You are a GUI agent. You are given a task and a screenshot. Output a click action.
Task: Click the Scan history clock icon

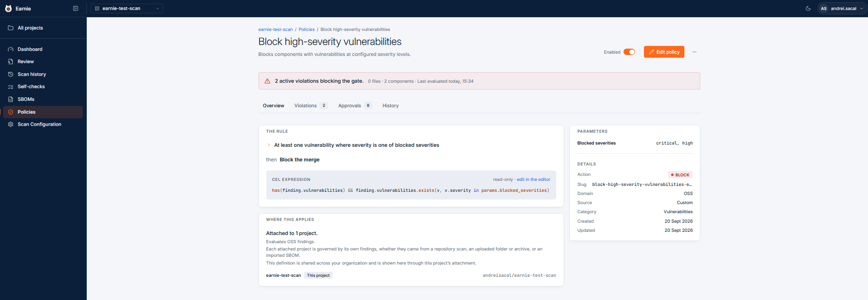coord(10,74)
